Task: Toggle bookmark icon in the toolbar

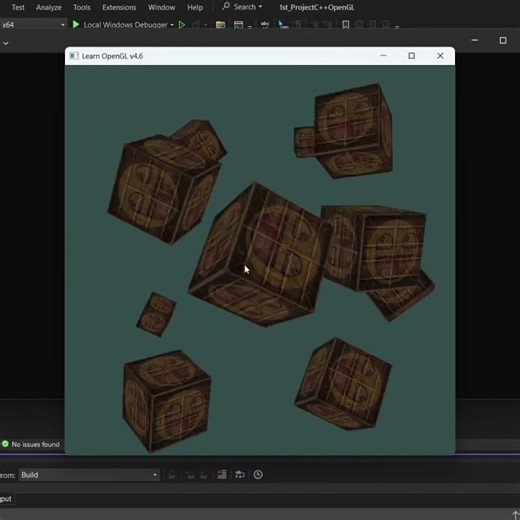Action: coord(346,25)
